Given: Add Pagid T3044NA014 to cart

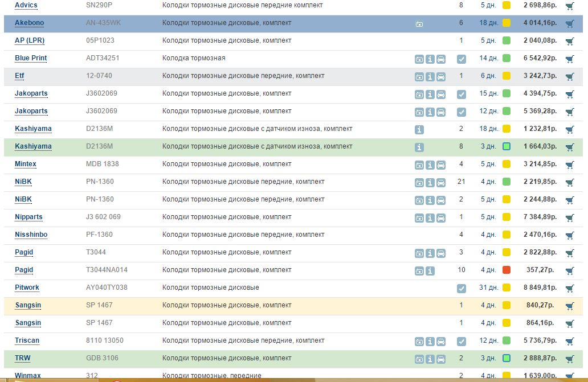Looking at the screenshot, I should click(x=569, y=270).
